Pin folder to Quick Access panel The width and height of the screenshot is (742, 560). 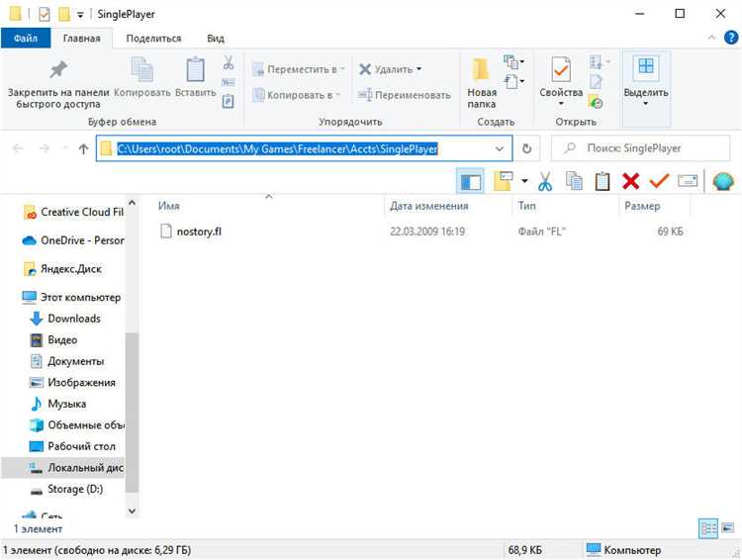click(58, 83)
